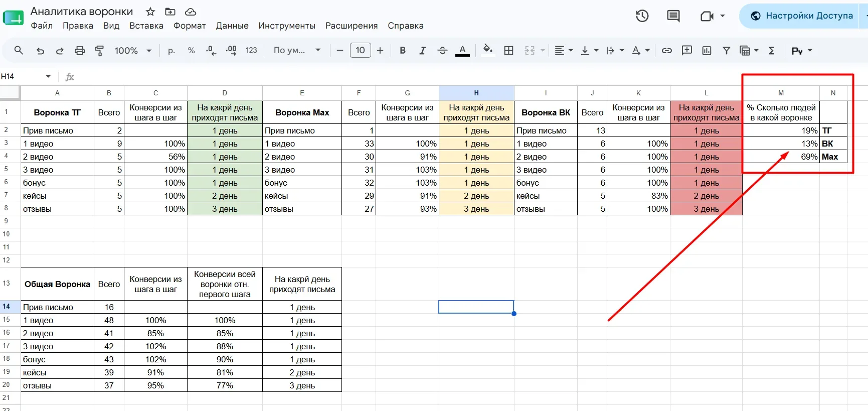The width and height of the screenshot is (868, 411).
Task: Open the Google Sheets home icon
Action: [x=14, y=18]
